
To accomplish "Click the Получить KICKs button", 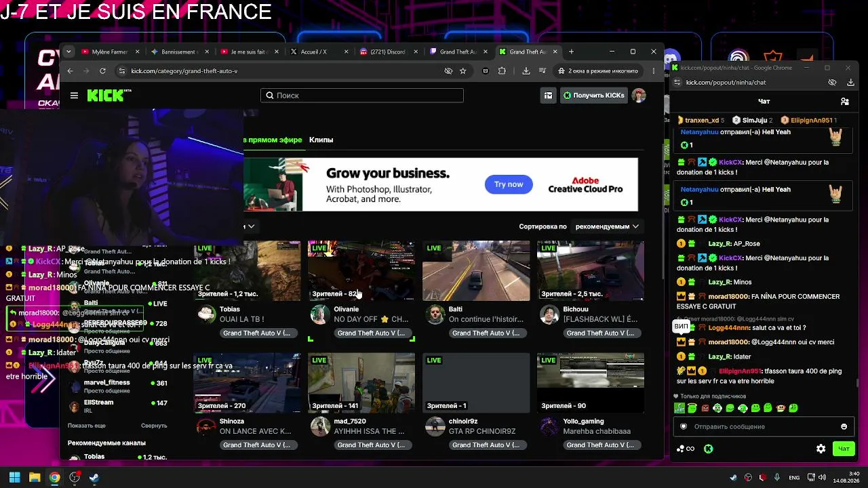I will point(594,96).
